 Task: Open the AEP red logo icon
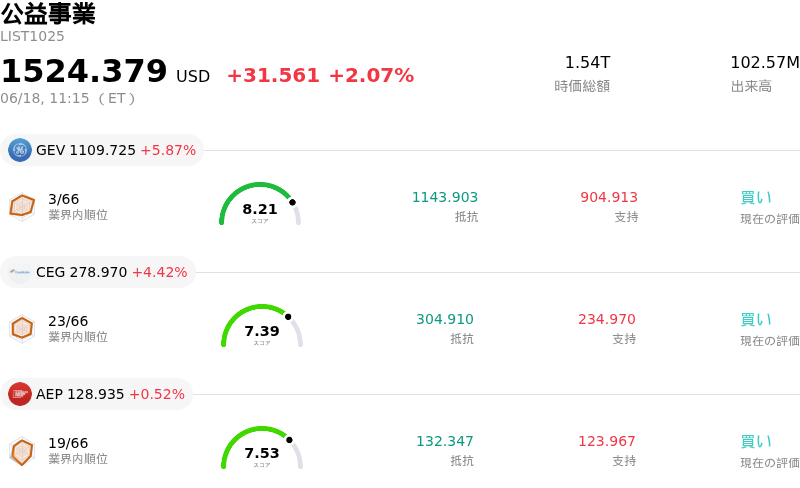[20, 394]
